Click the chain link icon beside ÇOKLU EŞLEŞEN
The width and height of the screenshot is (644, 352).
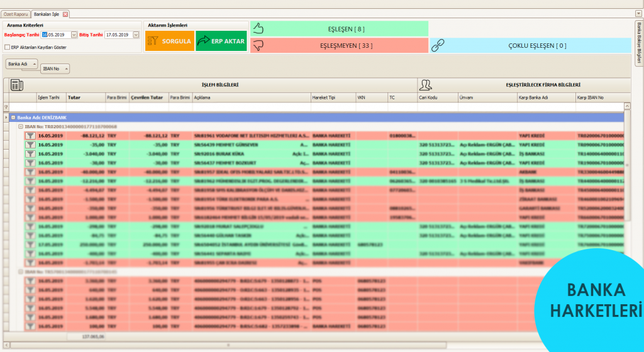point(438,45)
